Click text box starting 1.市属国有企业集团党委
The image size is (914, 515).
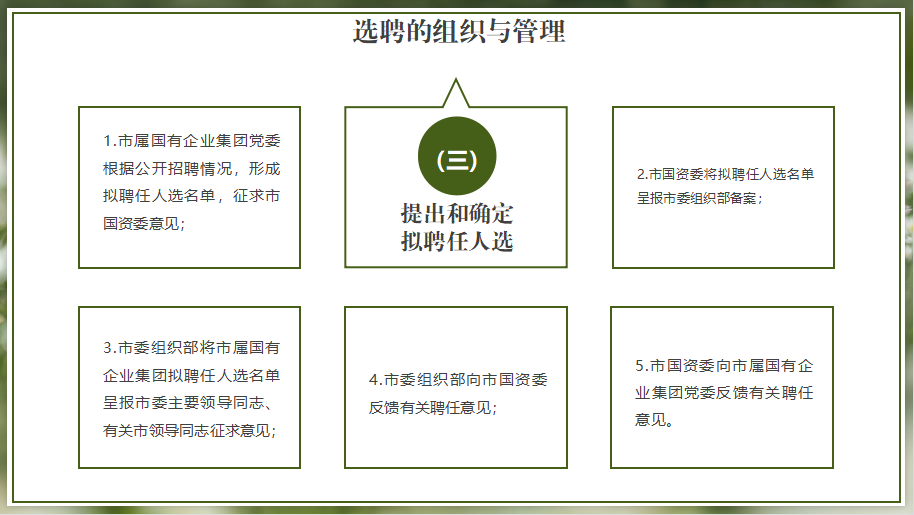189,188
